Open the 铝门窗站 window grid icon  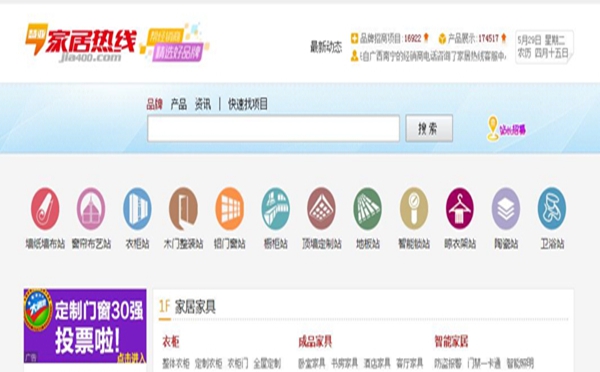230,209
